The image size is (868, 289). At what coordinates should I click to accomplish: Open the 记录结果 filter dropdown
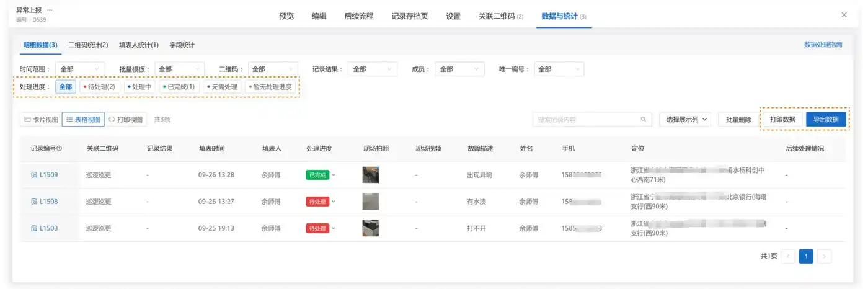point(373,69)
